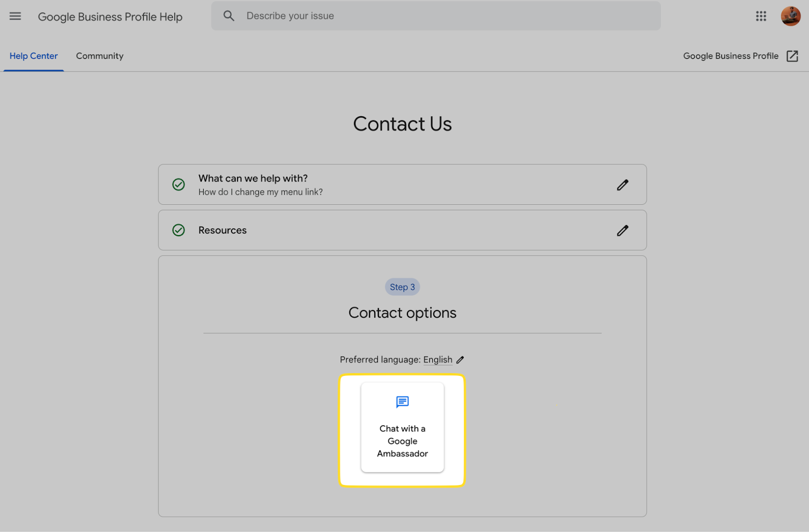
Task: Click the Contact Us heading
Action: [x=402, y=124]
